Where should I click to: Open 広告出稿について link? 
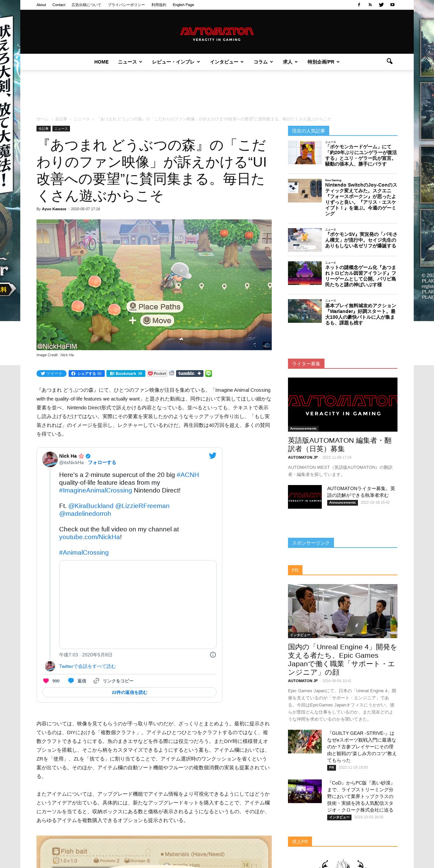86,5
